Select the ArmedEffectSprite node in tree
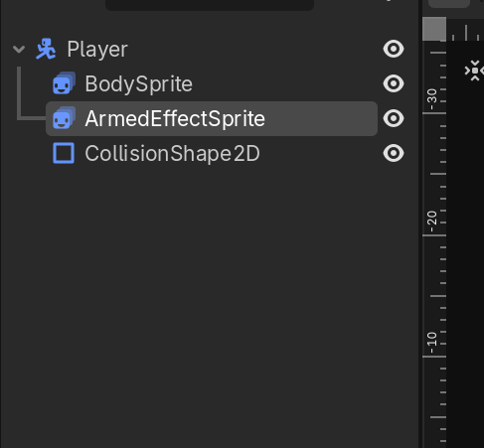Viewport: 484px width, 448px height. click(212, 118)
